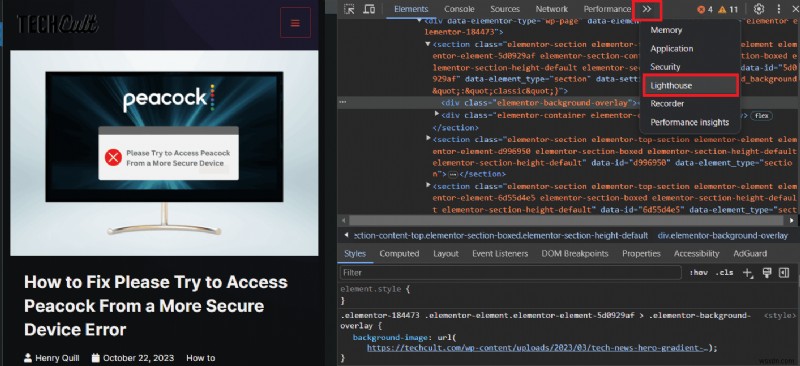The width and height of the screenshot is (800, 366).
Task: Select the elementor-section-height-default section breadcrumb
Action: click(500, 236)
